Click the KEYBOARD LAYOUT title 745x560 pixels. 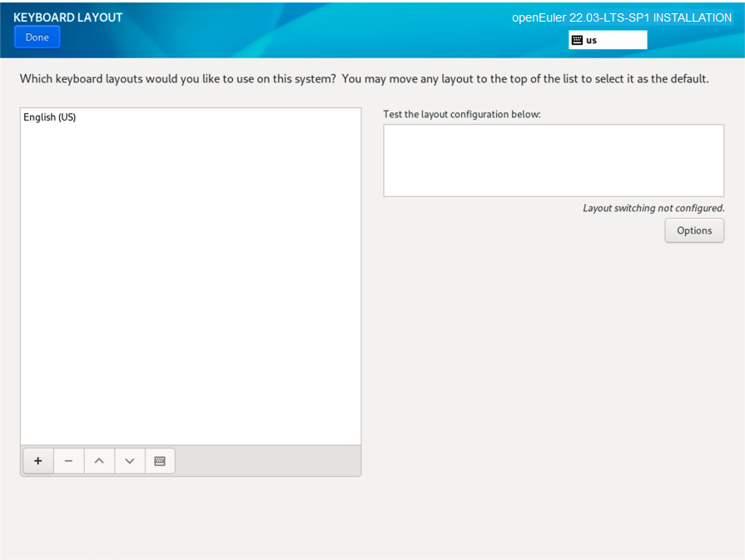coord(68,17)
